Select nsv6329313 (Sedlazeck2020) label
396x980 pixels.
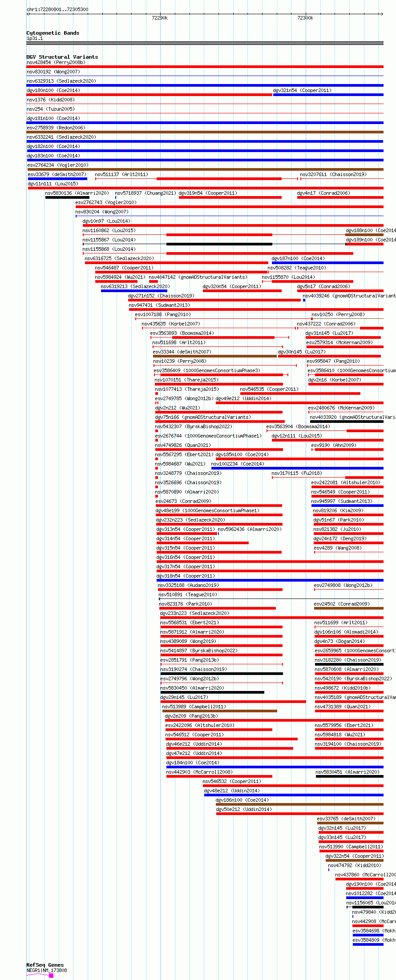pos(61,81)
